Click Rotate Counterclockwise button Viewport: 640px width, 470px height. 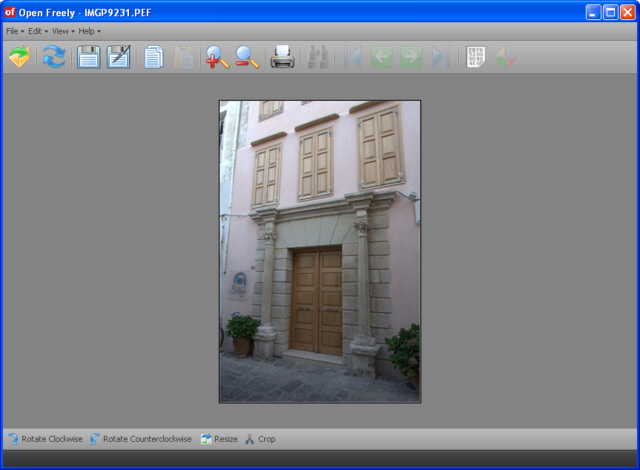tap(141, 439)
